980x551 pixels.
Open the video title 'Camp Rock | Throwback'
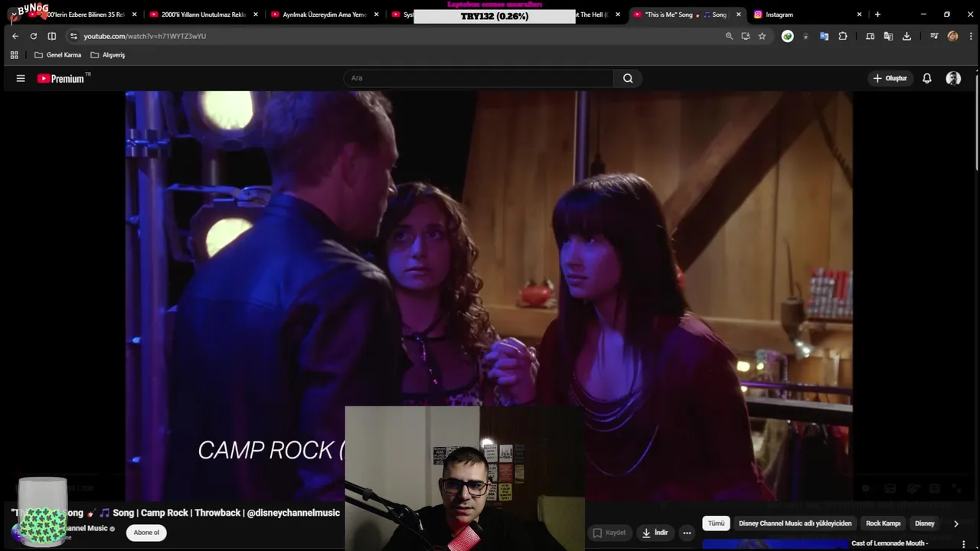click(175, 513)
